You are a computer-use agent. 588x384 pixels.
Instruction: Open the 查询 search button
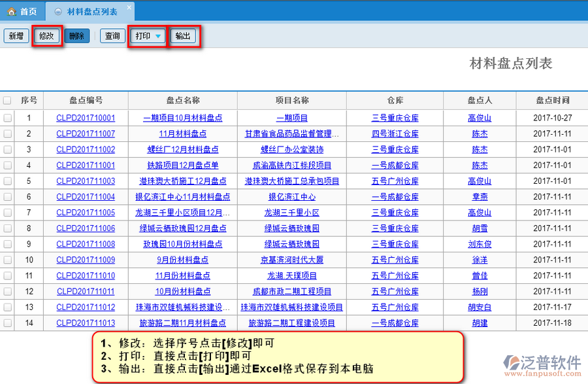click(113, 36)
